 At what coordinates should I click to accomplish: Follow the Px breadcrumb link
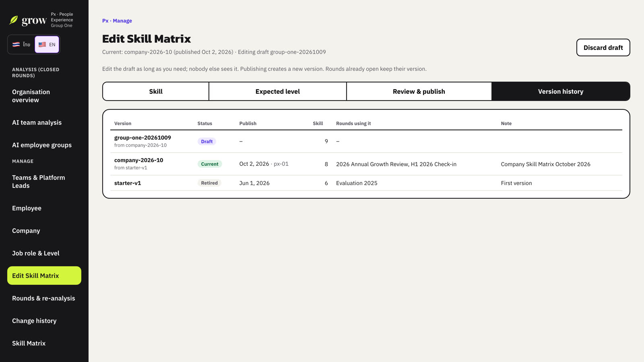tap(105, 21)
